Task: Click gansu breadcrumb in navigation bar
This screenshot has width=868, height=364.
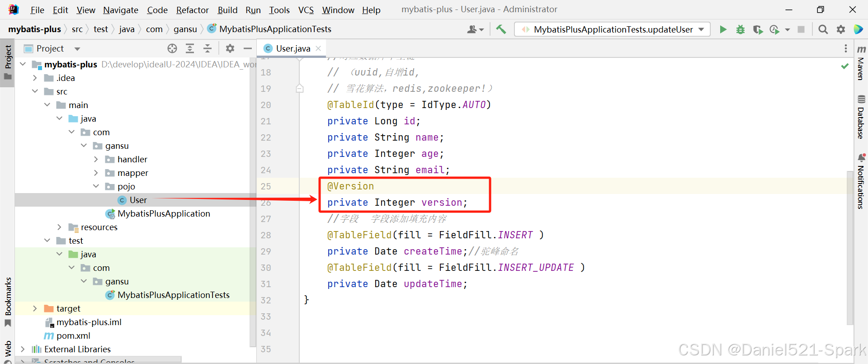Action: (x=185, y=29)
